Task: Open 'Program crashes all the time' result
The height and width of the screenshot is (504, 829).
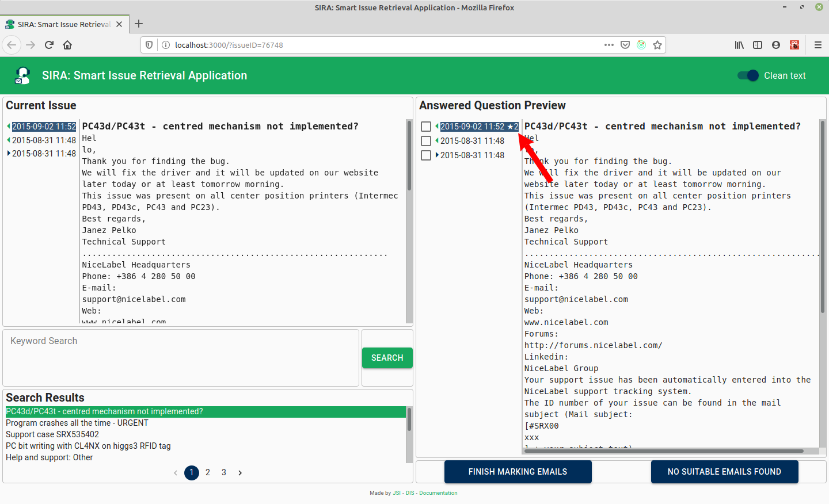Action: pos(77,423)
